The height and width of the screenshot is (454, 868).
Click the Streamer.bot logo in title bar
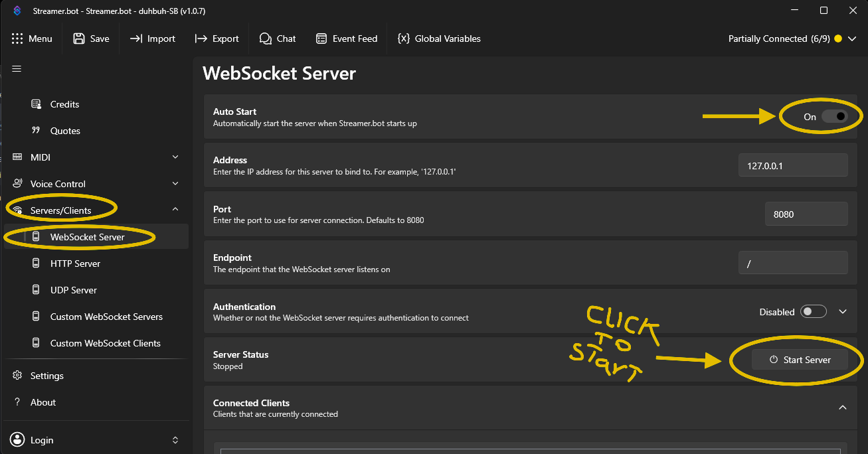pyautogui.click(x=17, y=11)
